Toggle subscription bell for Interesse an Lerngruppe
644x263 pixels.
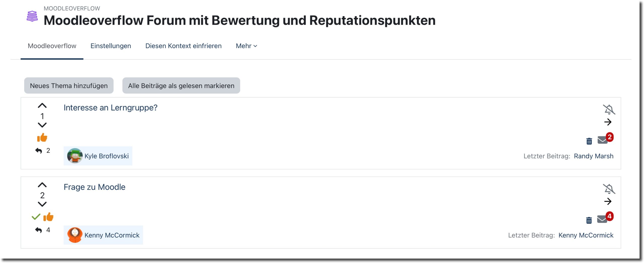(x=609, y=110)
